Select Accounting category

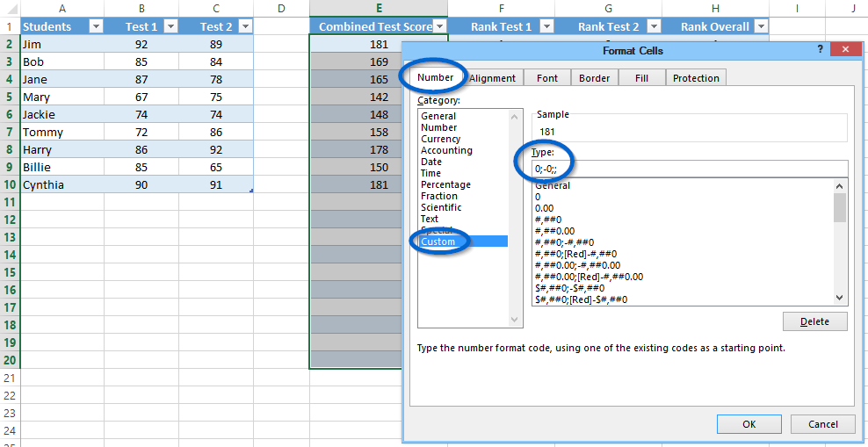[x=446, y=150]
